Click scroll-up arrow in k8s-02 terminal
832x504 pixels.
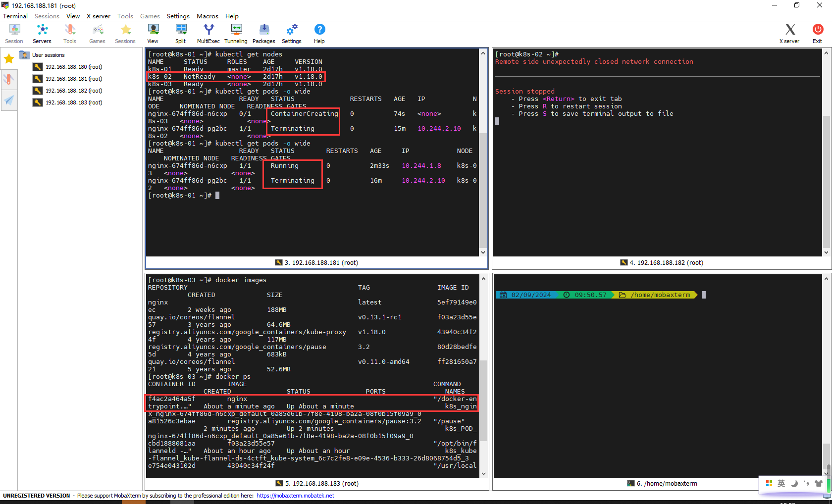(x=826, y=53)
